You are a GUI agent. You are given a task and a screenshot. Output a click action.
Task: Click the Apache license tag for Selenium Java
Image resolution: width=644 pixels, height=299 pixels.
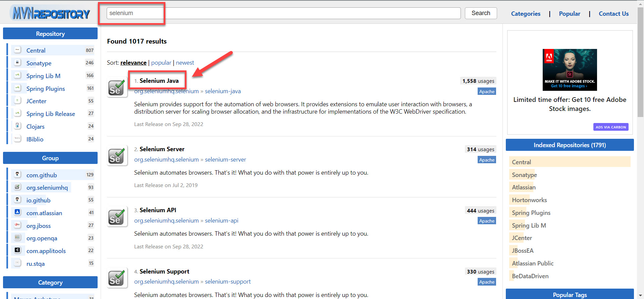[x=487, y=92]
